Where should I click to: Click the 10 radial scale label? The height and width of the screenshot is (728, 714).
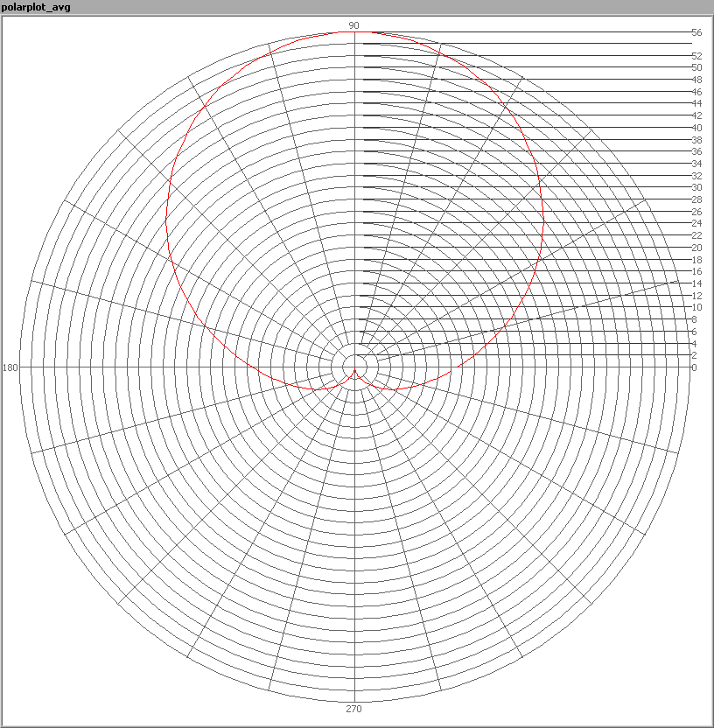tap(696, 307)
